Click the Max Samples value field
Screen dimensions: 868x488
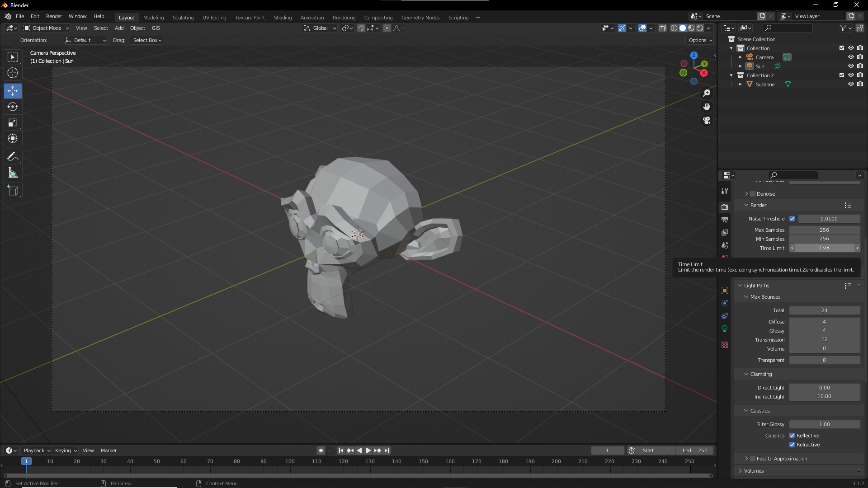tap(824, 230)
